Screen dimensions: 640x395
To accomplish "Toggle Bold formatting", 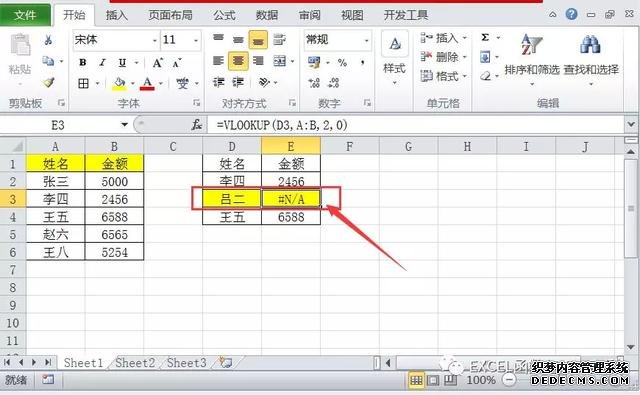I will pos(83,62).
